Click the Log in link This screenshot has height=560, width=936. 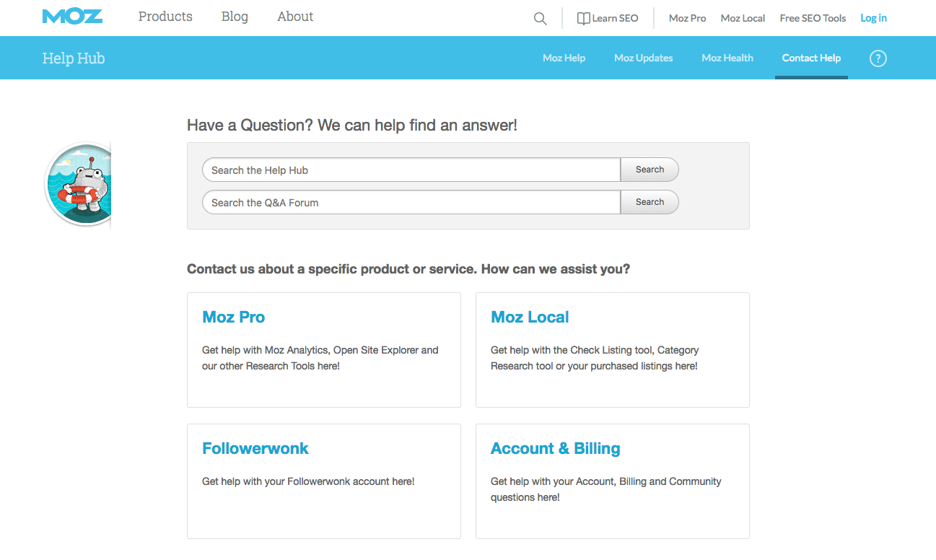873,18
